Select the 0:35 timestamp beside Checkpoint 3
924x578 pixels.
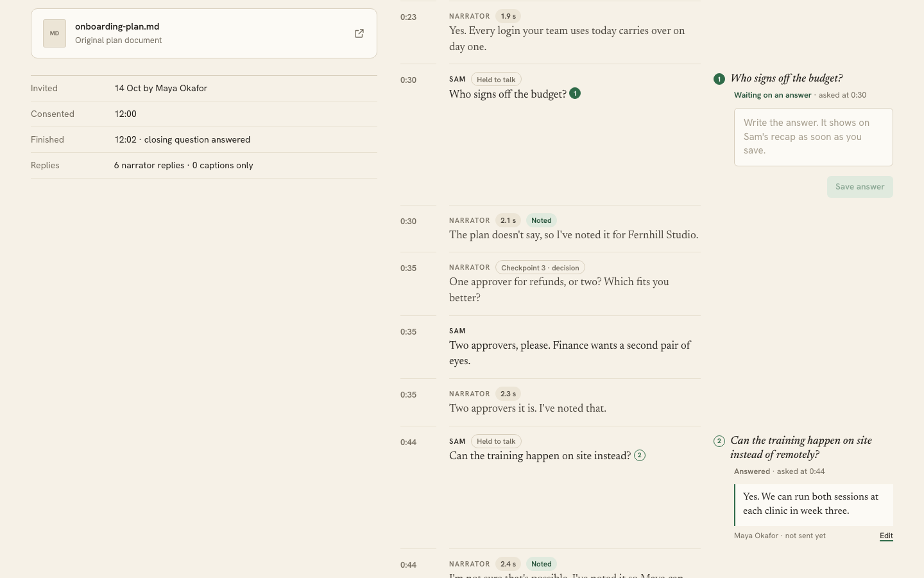click(x=408, y=268)
